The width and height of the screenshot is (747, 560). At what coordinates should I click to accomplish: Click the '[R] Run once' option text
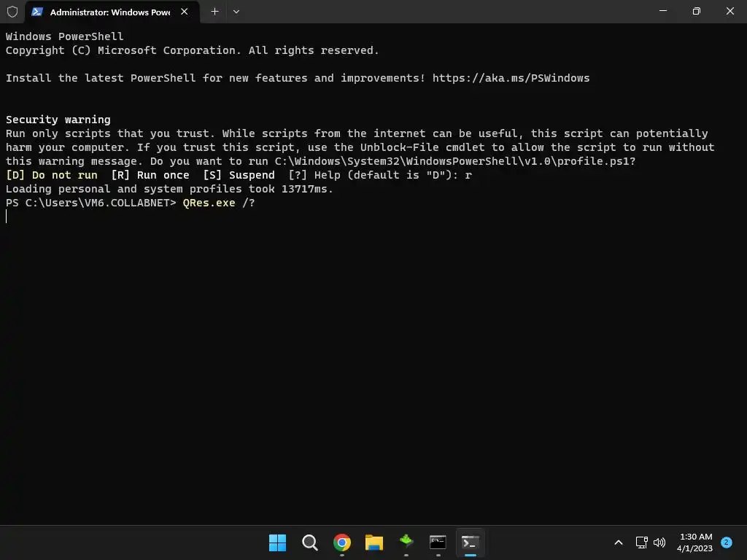pyautogui.click(x=150, y=175)
